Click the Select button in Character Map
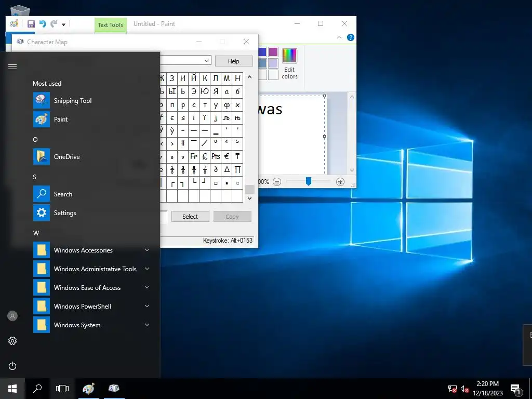Viewport: 532px width, 399px height. (x=190, y=217)
